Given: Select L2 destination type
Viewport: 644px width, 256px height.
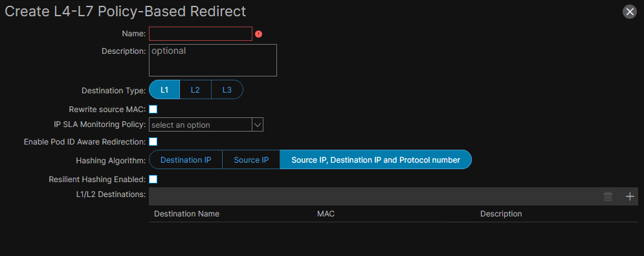Looking at the screenshot, I should 195,89.
